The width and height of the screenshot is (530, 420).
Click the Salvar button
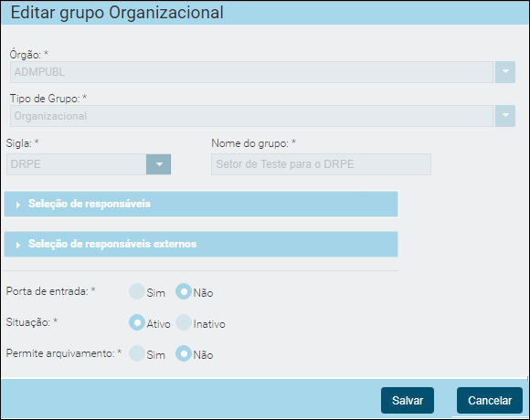(408, 401)
